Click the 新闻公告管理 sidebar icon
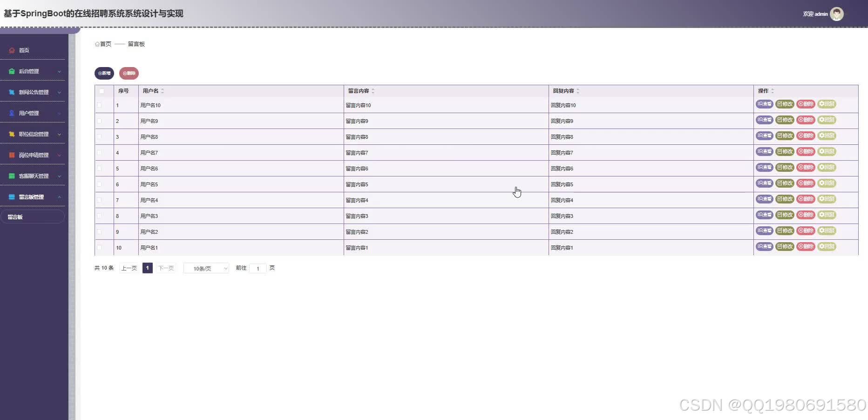868x420 pixels. tap(12, 92)
